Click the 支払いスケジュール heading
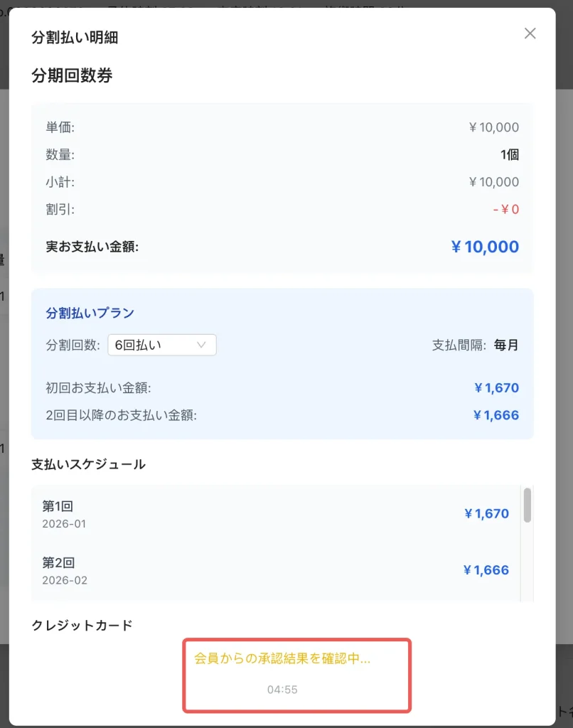 coord(88,464)
